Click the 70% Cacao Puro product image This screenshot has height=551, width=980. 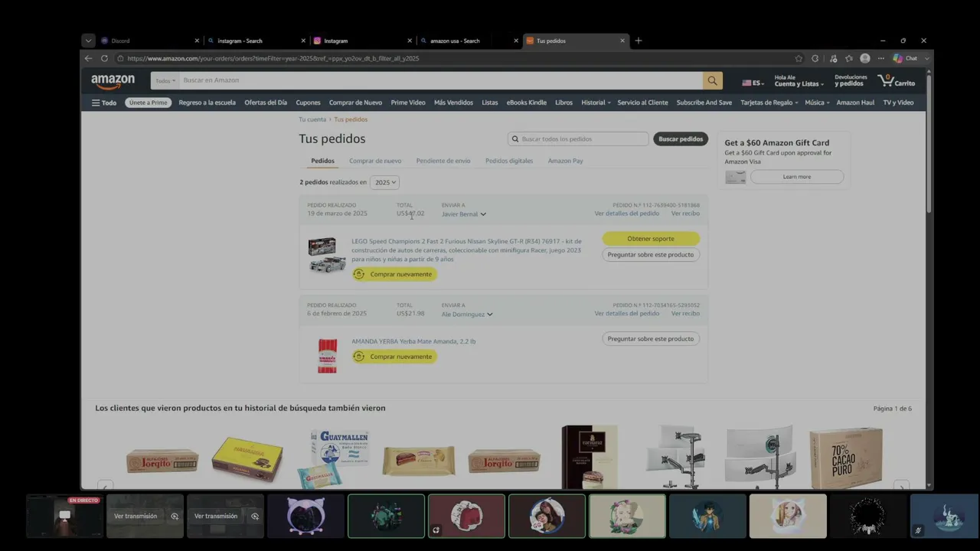(x=846, y=458)
